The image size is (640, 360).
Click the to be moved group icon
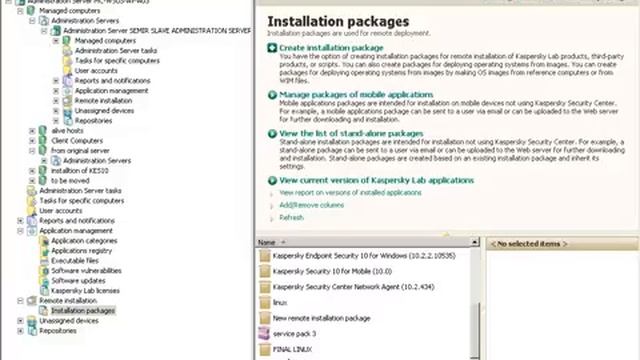coord(43,180)
